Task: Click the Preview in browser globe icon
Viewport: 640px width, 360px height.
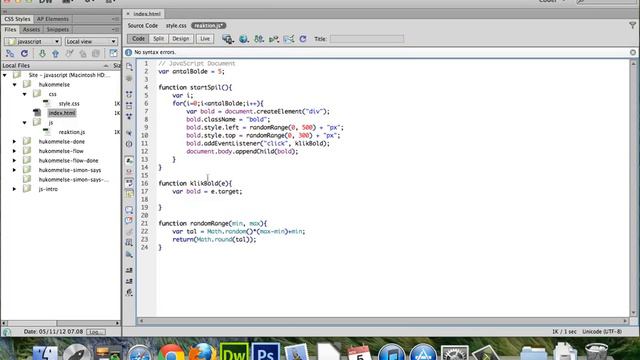Action: click(244, 39)
